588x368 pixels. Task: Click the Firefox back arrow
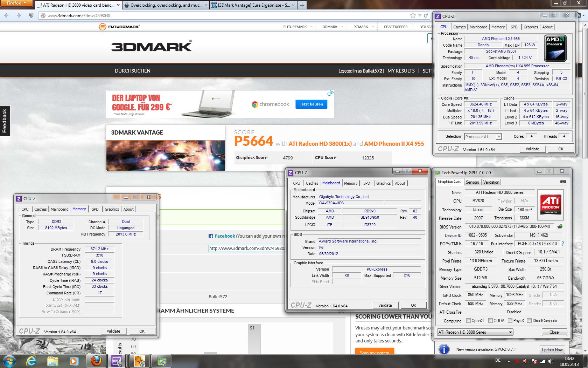tap(7, 15)
